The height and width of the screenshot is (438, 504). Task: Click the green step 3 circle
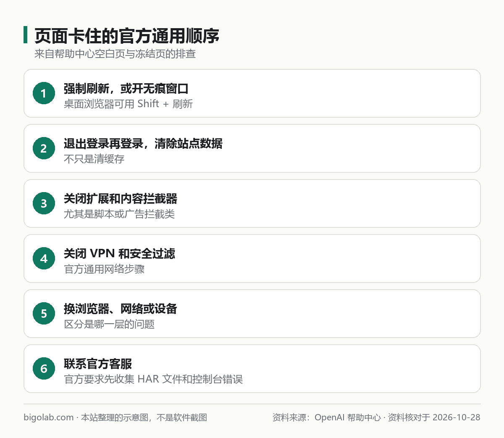[x=44, y=203]
